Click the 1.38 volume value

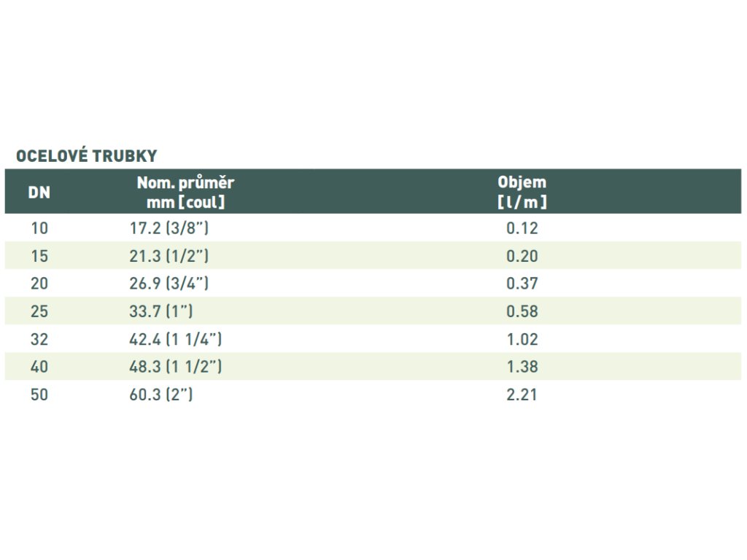pos(522,367)
